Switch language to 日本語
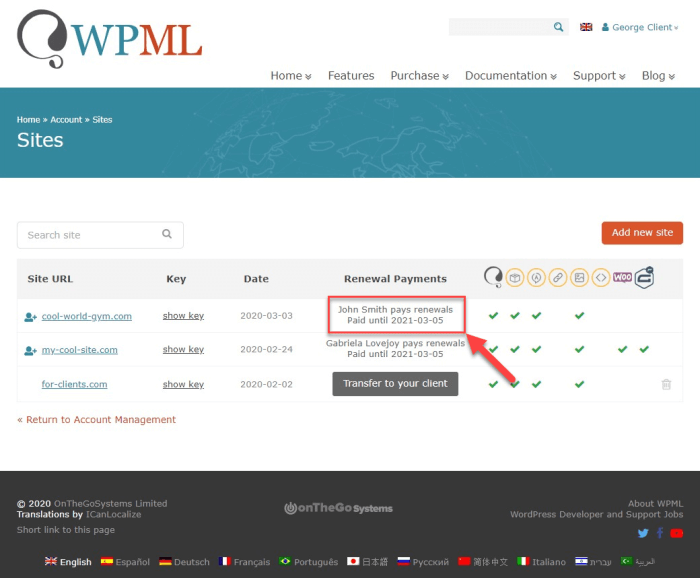This screenshot has width=700, height=578. (x=367, y=561)
